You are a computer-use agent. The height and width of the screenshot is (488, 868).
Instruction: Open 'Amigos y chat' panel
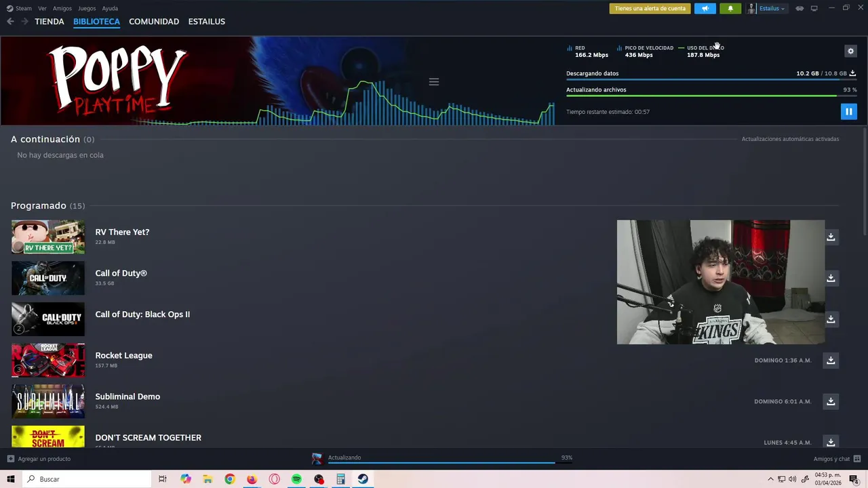coord(837,459)
